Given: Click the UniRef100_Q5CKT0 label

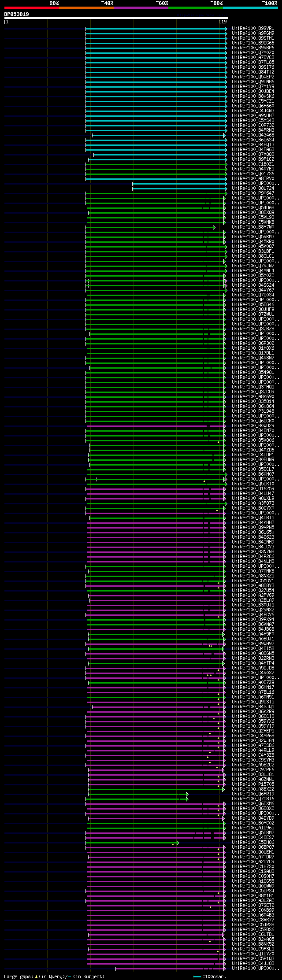Looking at the screenshot, I should tap(253, 484).
